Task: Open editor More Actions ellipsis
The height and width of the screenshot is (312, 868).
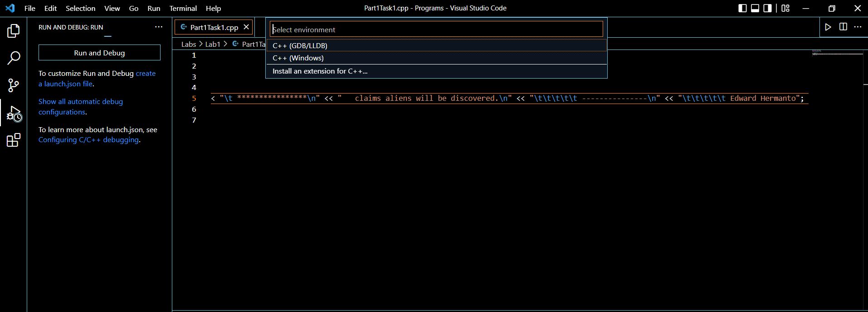Action: point(858,27)
